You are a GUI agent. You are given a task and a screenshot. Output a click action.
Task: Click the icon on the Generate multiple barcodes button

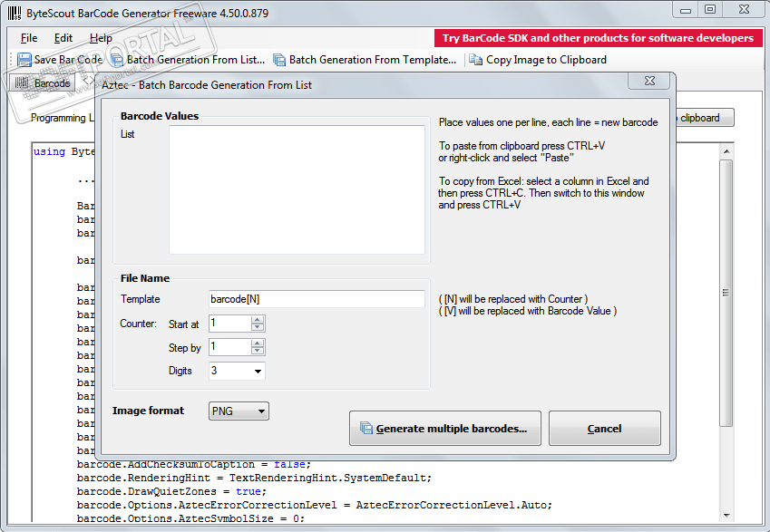coord(366,428)
